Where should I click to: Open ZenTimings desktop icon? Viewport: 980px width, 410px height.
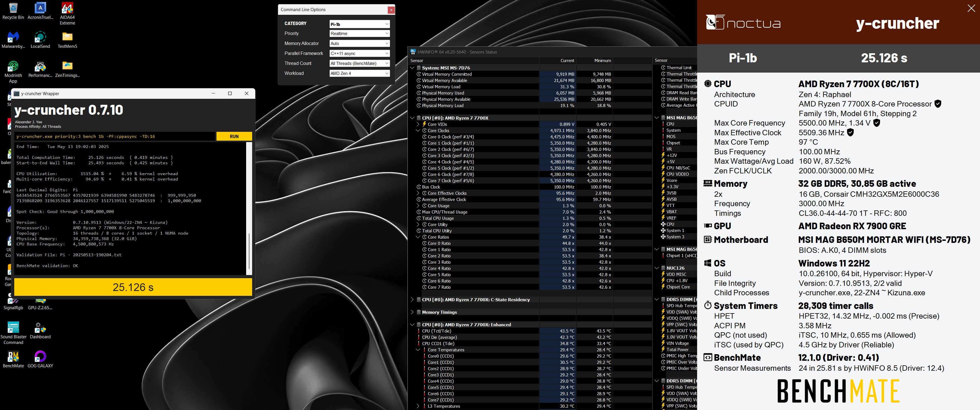pyautogui.click(x=67, y=69)
